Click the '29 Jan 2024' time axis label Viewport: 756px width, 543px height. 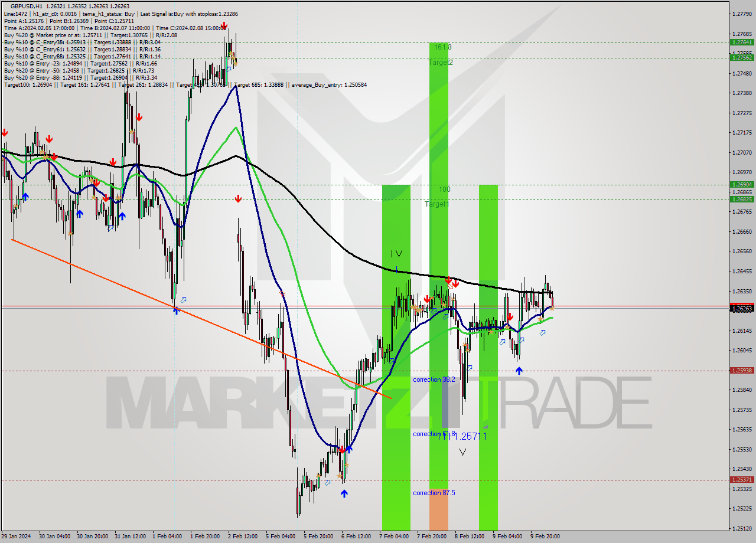point(17,537)
